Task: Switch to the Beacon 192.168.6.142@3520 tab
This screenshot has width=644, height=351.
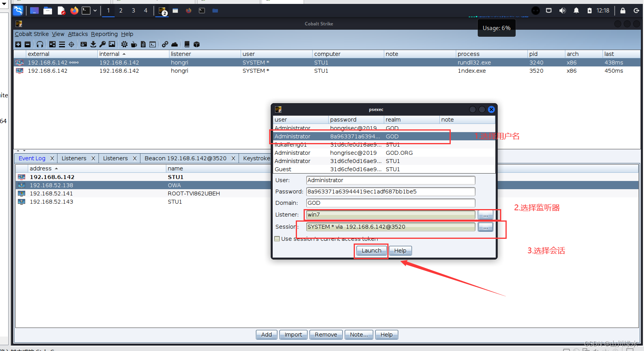Action: [x=185, y=158]
